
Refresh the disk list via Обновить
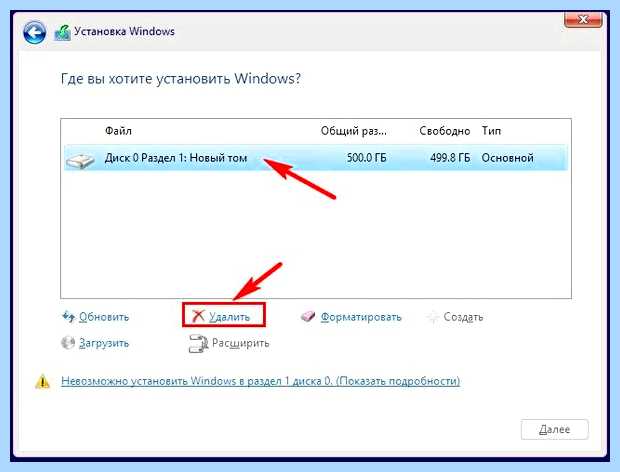point(104,317)
